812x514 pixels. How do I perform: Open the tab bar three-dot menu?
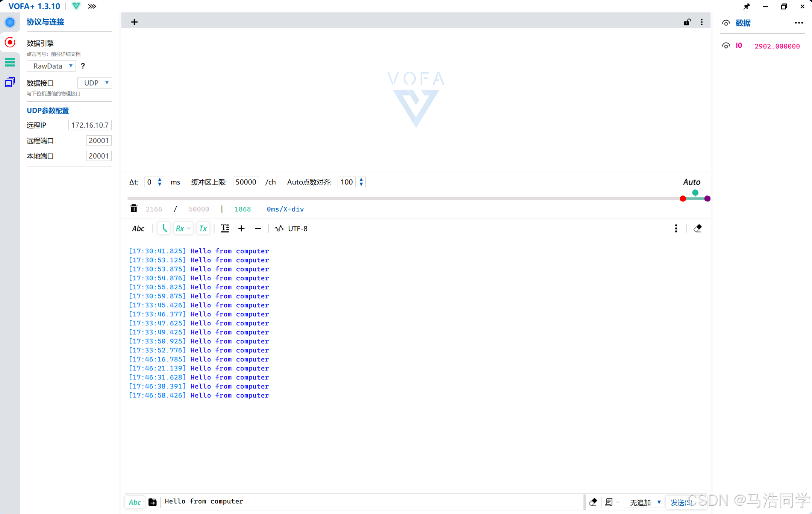click(x=702, y=22)
